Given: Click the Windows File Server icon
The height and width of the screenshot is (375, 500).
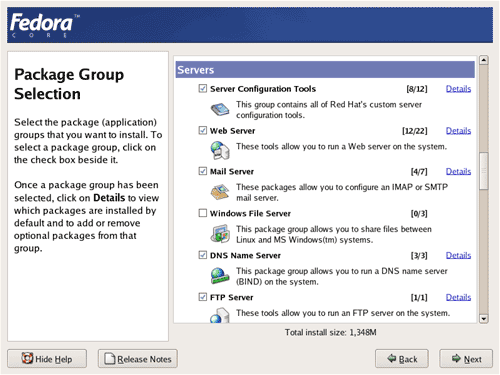Looking at the screenshot, I should (220, 234).
